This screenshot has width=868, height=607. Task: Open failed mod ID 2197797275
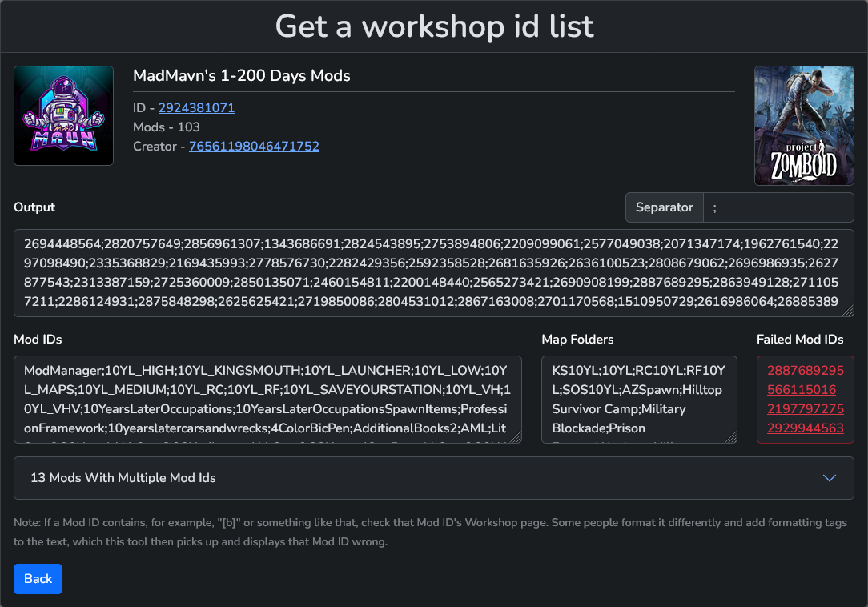click(805, 409)
